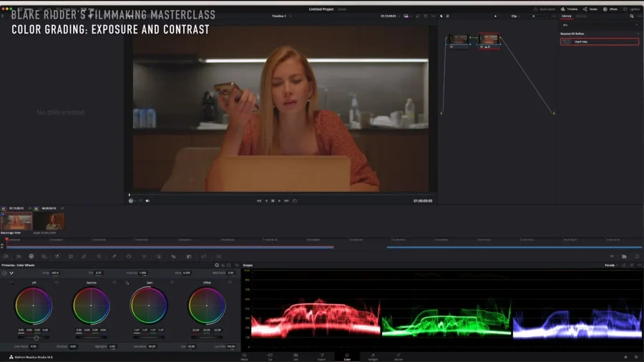Screen dimensions: 644x362
Task: Pick white point beside Gain wheel
Action: click(127, 283)
